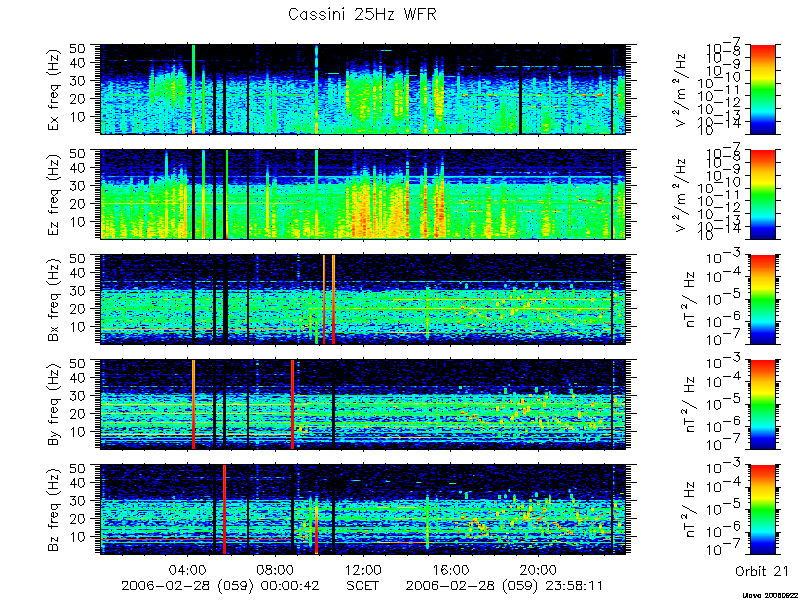The width and height of the screenshot is (800, 600).
Task: Click the 16:00 time axis label
Action: [451, 569]
